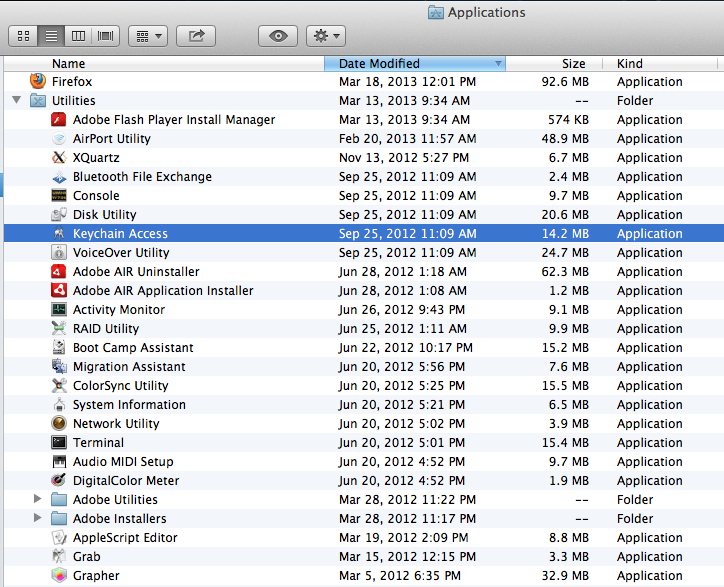
Task: Select the Firefox icon
Action: 38,81
